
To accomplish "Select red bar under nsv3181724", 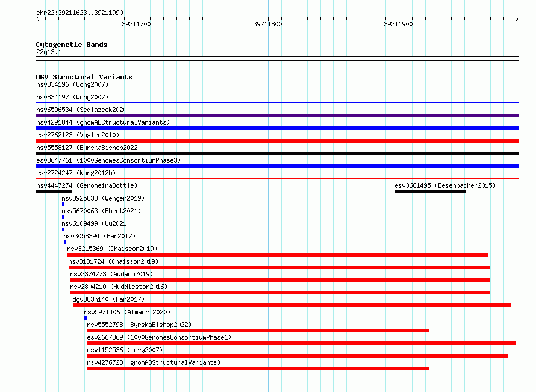I will tap(279, 267).
